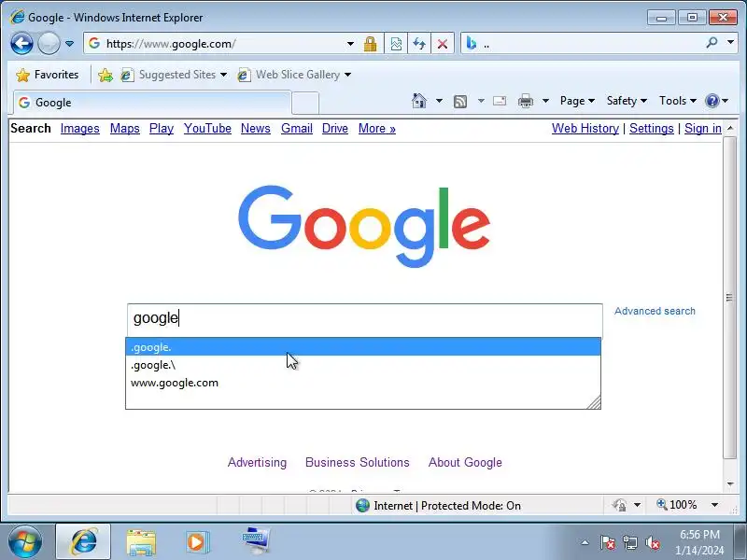Viewport: 747px width, 560px height.
Task: Click the Action Center flag tray icon
Action: [x=607, y=542]
